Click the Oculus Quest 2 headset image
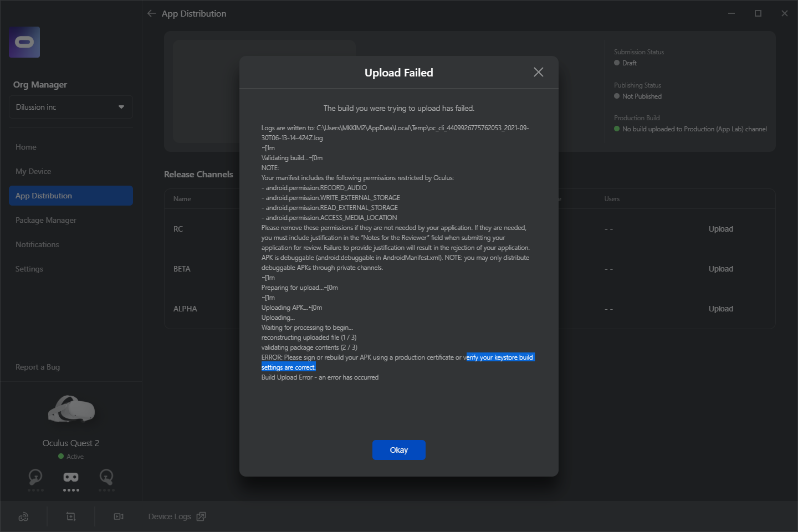Image resolution: width=798 pixels, height=532 pixels. (x=71, y=410)
